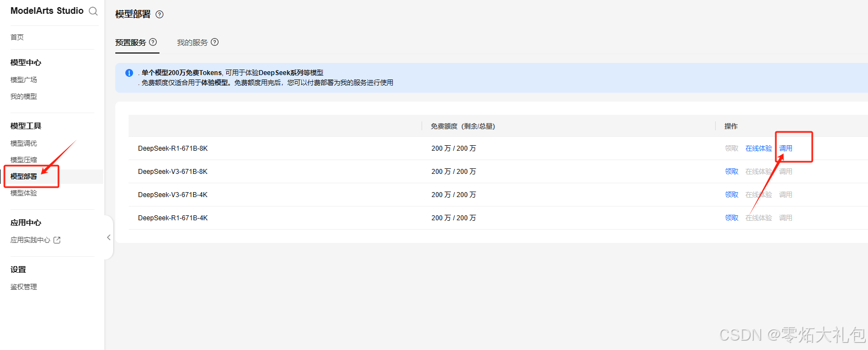Switch to 我的服务 tab

[x=193, y=43]
